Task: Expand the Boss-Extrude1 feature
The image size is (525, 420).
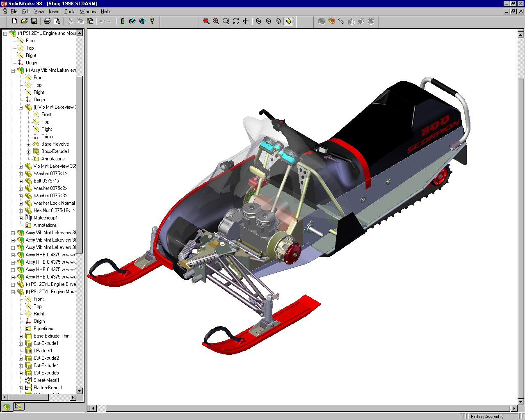Action: (28, 152)
